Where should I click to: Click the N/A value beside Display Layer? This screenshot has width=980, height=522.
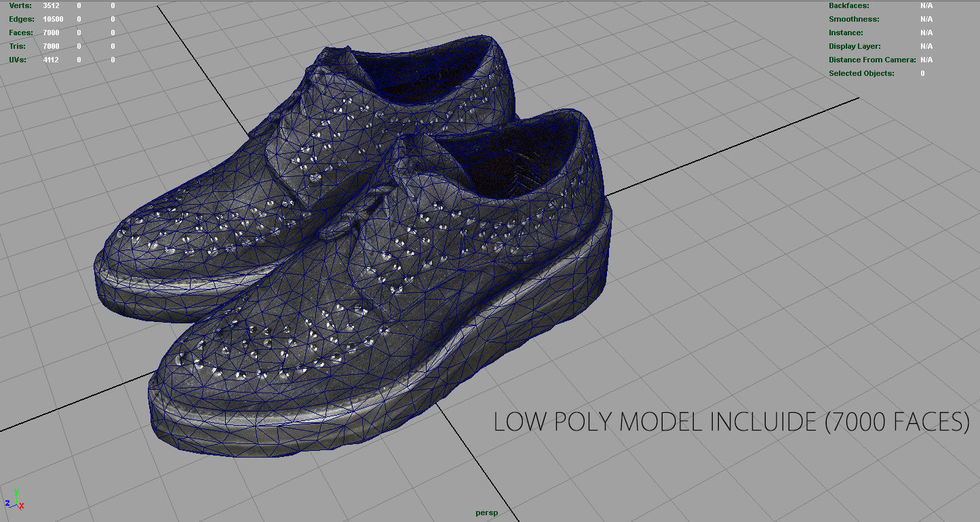click(926, 46)
